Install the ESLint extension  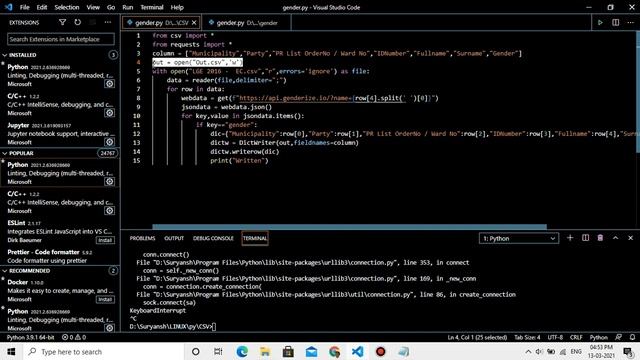(105, 240)
